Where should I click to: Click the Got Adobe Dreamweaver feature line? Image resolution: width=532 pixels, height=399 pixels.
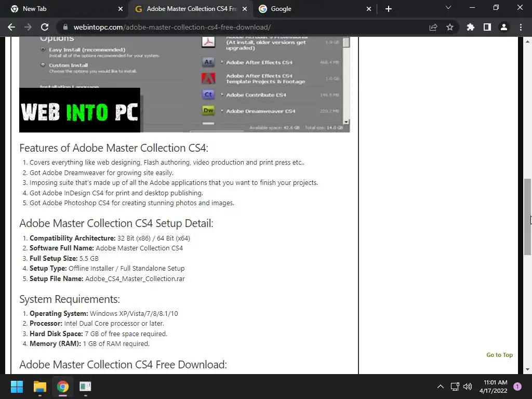click(x=101, y=172)
